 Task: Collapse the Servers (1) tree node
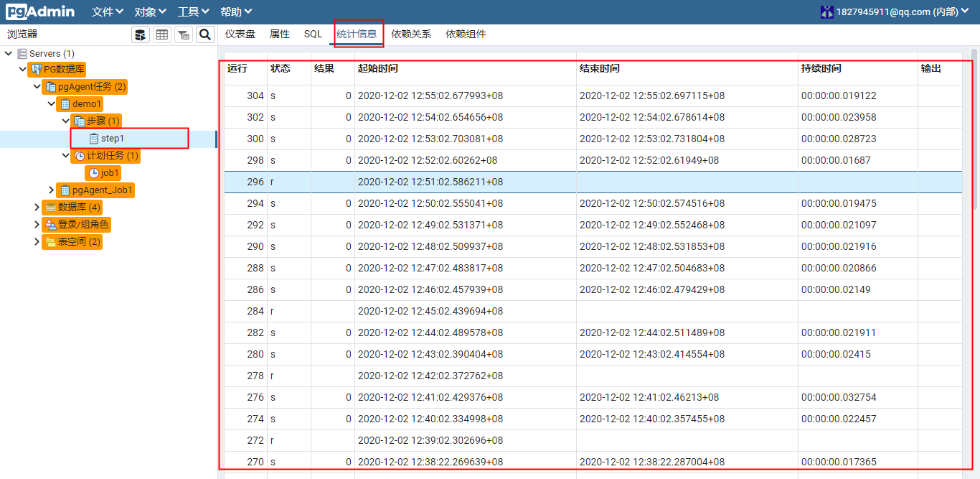(x=8, y=52)
